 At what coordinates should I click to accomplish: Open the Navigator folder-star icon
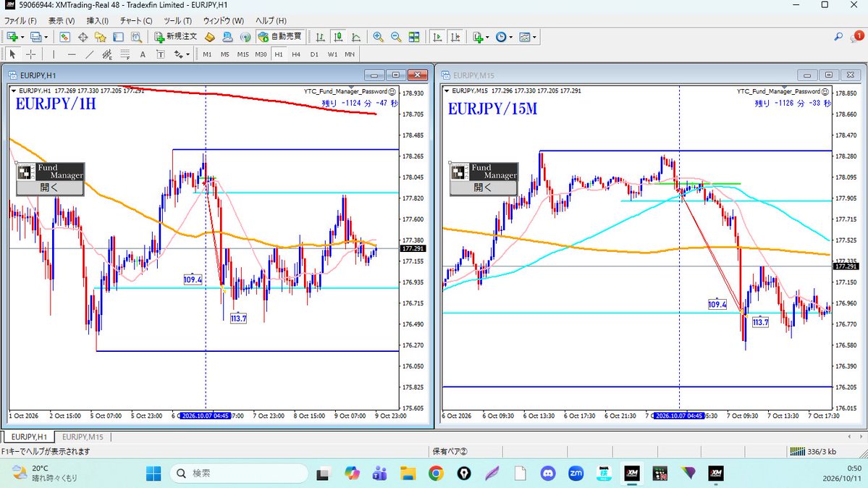coord(100,37)
